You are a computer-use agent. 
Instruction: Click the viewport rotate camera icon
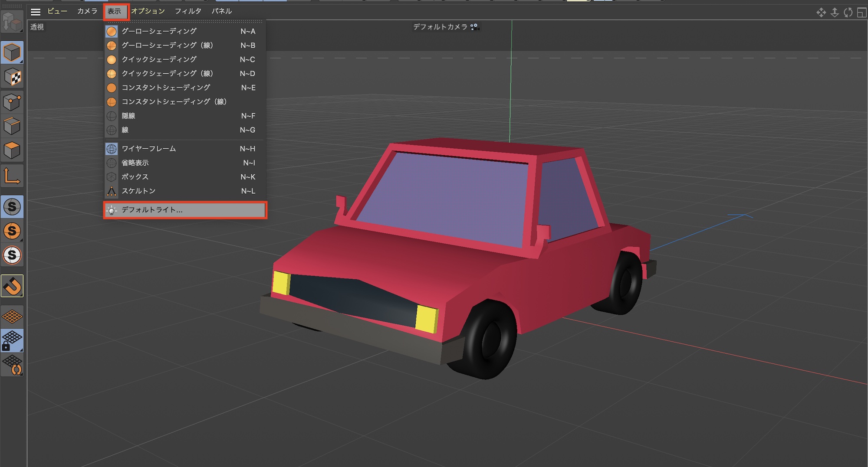point(848,12)
